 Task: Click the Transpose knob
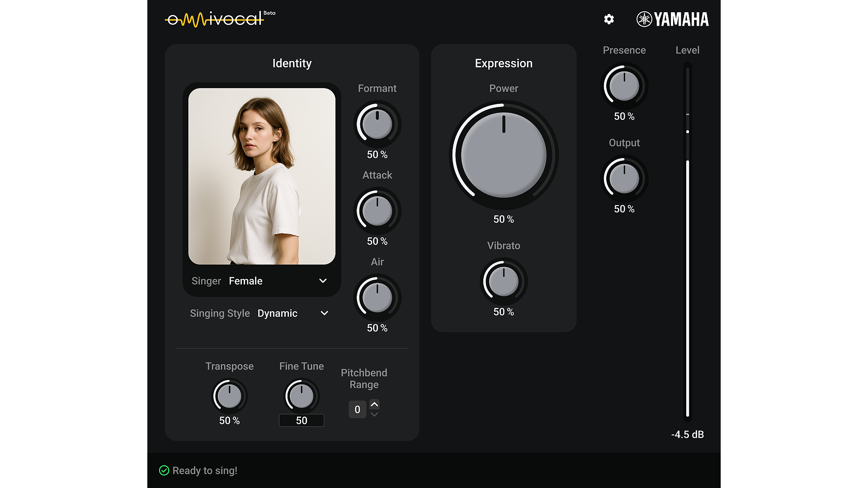230,396
